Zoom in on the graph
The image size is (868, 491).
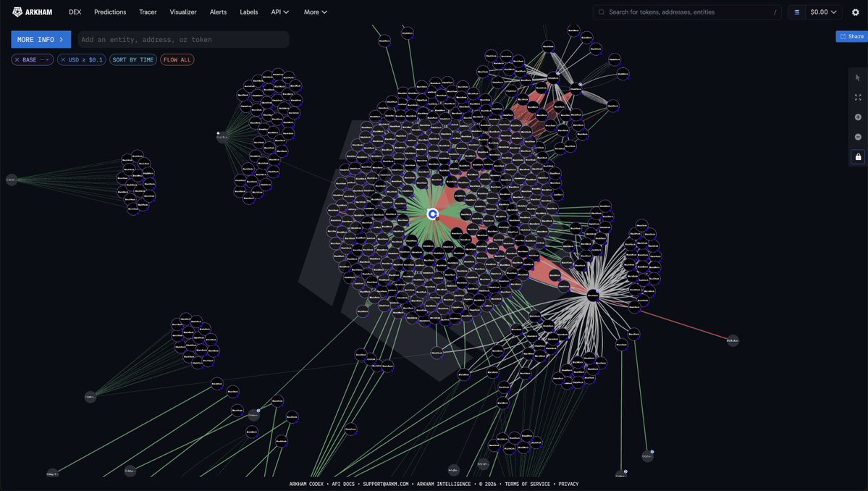857,117
